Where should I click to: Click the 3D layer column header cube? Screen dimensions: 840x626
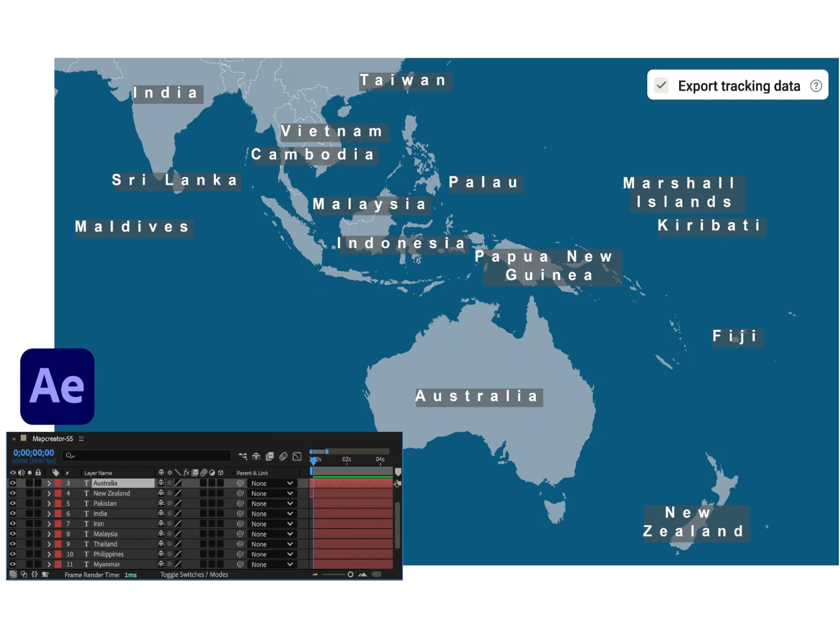[x=221, y=473]
